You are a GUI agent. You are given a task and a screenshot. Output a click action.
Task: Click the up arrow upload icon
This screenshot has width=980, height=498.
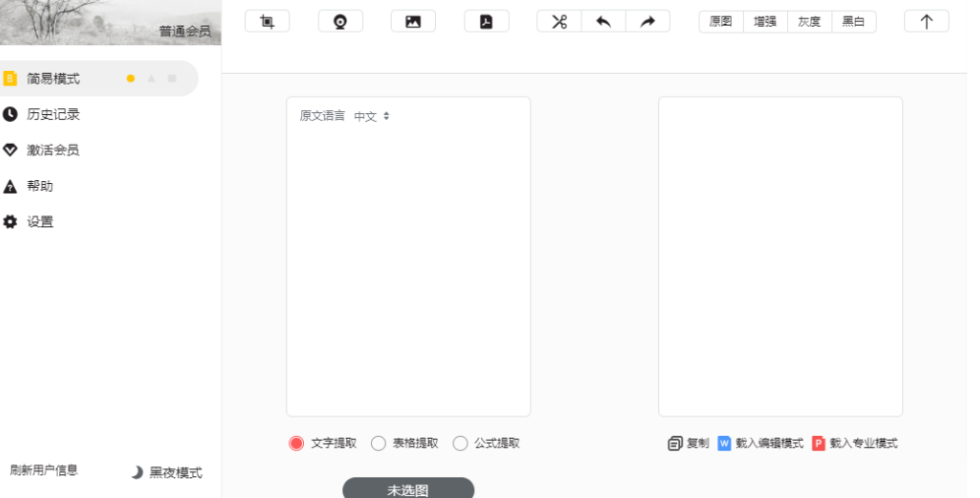[x=926, y=22]
